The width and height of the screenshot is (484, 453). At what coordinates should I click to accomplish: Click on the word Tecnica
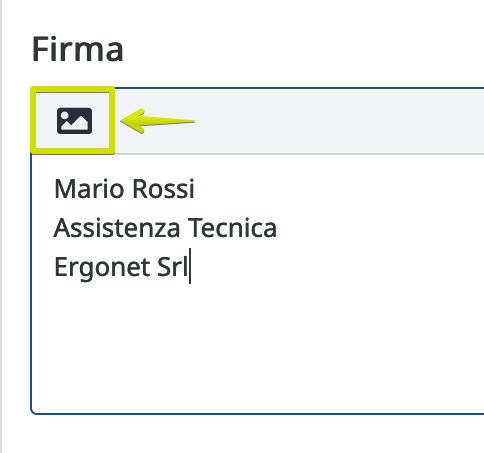click(x=232, y=228)
